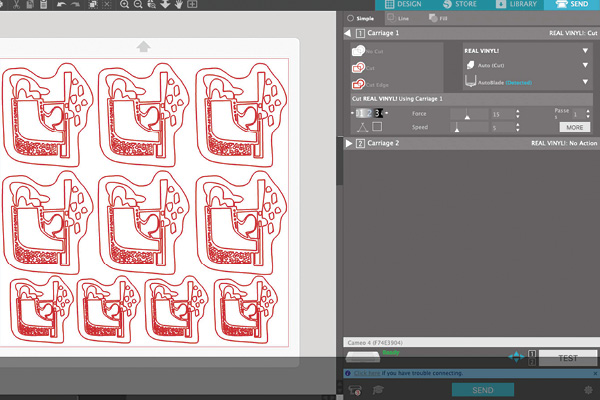The width and height of the screenshot is (600, 400).
Task: Click the Zoom Selection icon
Action: [x=152, y=4]
